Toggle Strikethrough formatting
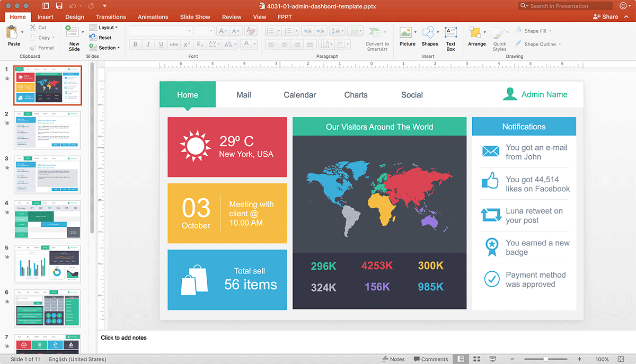636x364 pixels. (x=174, y=45)
